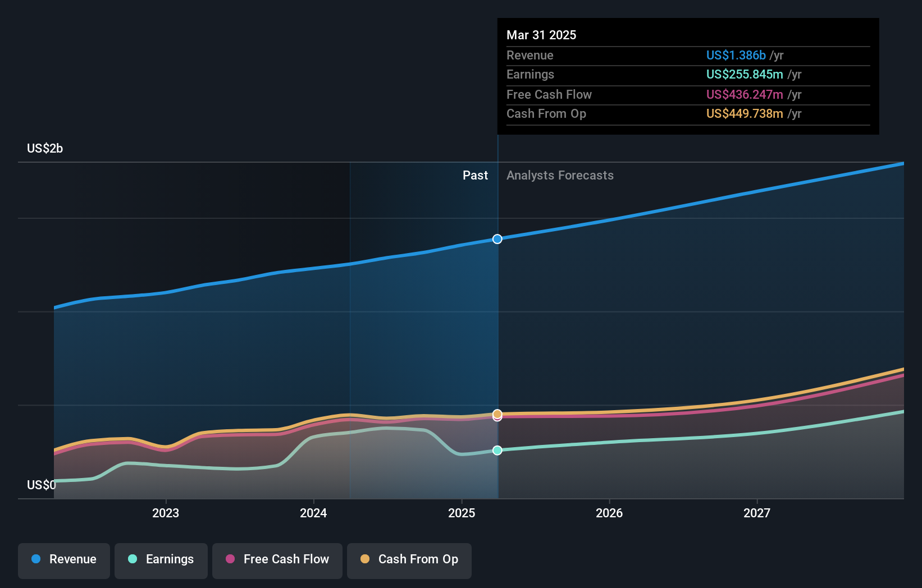Click the Earnings row label in tooltip
Viewport: 922px width, 588px height.
click(530, 74)
